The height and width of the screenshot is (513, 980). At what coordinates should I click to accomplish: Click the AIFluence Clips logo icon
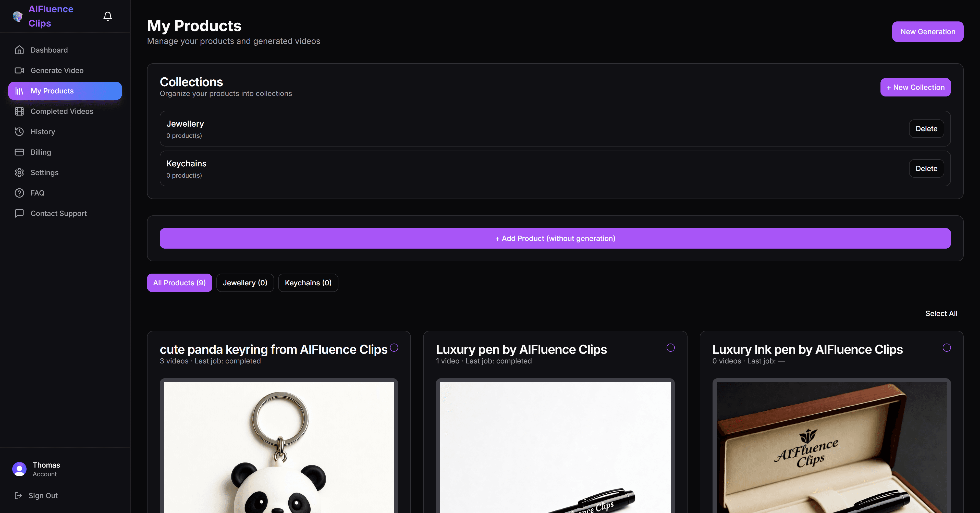[x=18, y=16]
